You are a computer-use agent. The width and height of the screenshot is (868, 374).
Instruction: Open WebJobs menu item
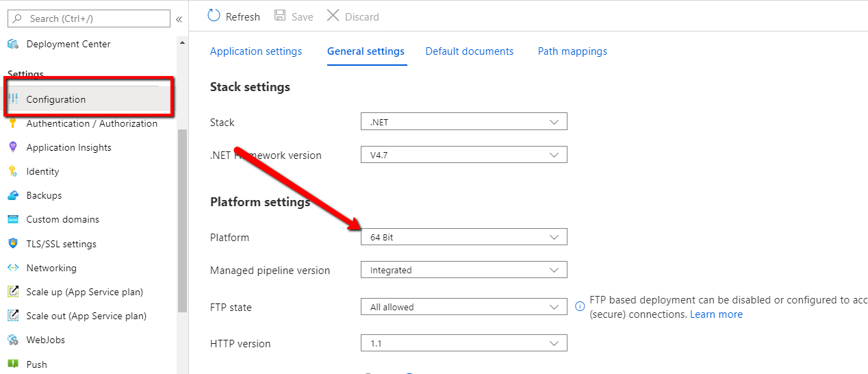click(x=45, y=340)
